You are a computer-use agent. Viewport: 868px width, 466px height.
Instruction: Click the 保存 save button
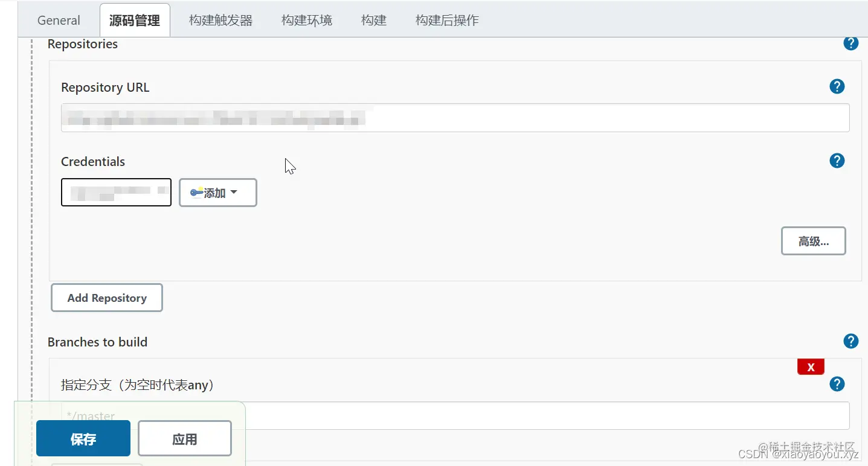83,438
